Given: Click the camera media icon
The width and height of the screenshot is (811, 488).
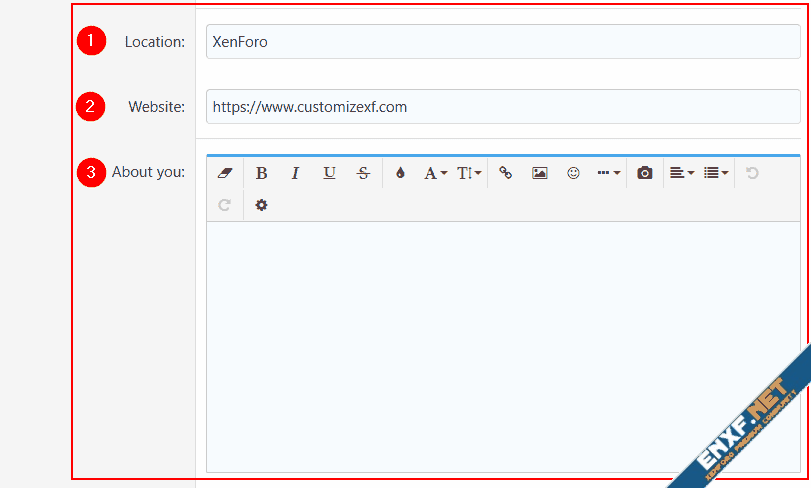Looking at the screenshot, I should click(x=645, y=173).
